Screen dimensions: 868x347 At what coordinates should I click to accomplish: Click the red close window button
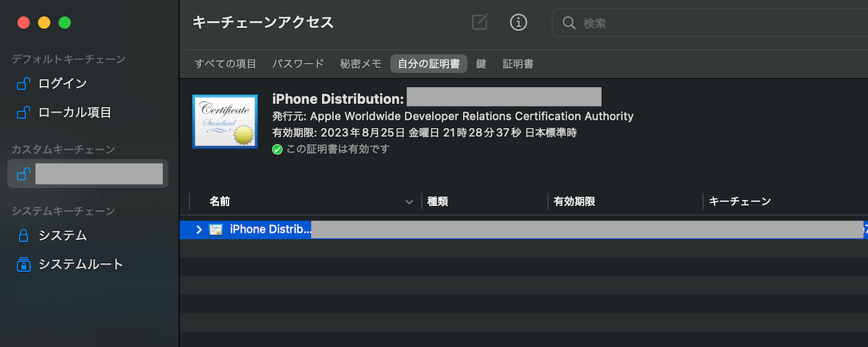(x=23, y=22)
